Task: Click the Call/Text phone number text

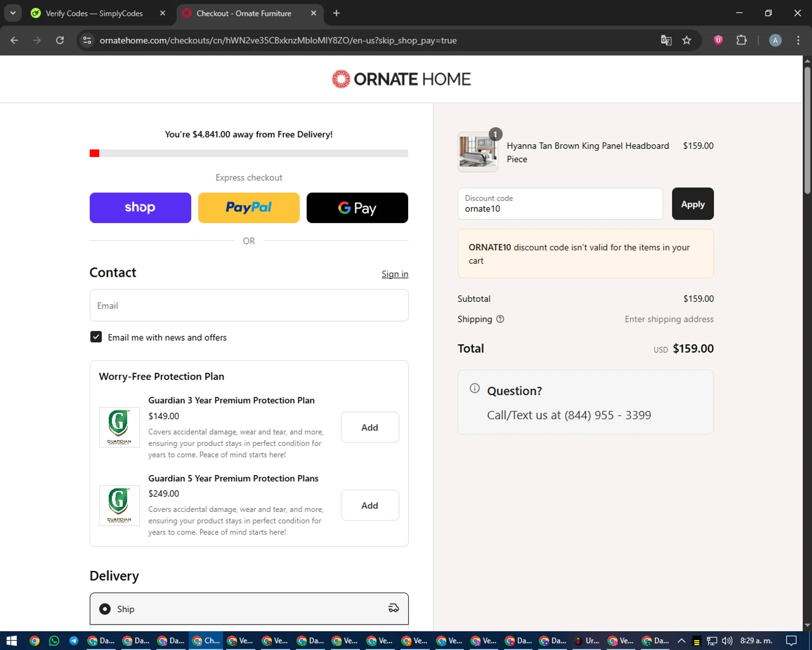Action: click(569, 415)
